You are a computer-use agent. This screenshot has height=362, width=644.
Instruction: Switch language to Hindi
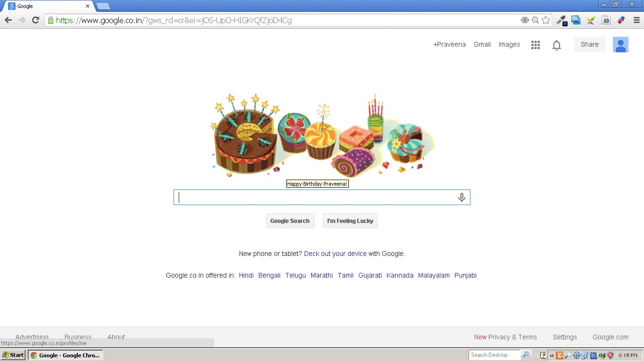tap(246, 275)
